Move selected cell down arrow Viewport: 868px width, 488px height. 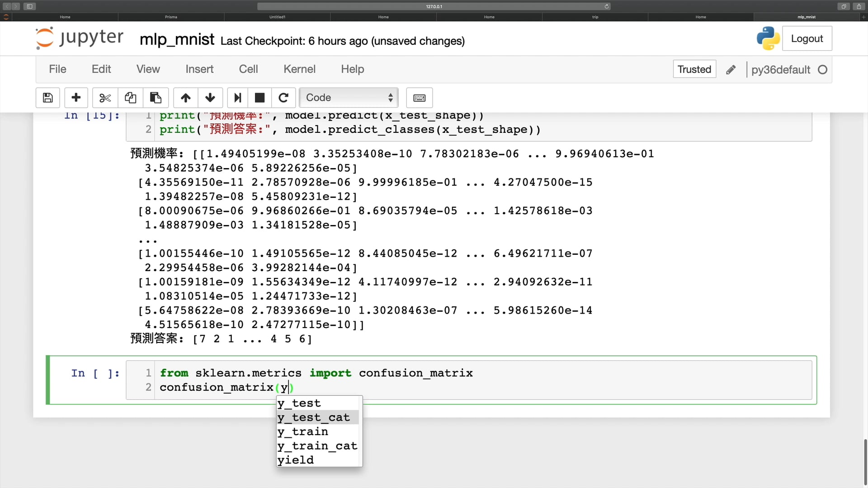pos(210,98)
